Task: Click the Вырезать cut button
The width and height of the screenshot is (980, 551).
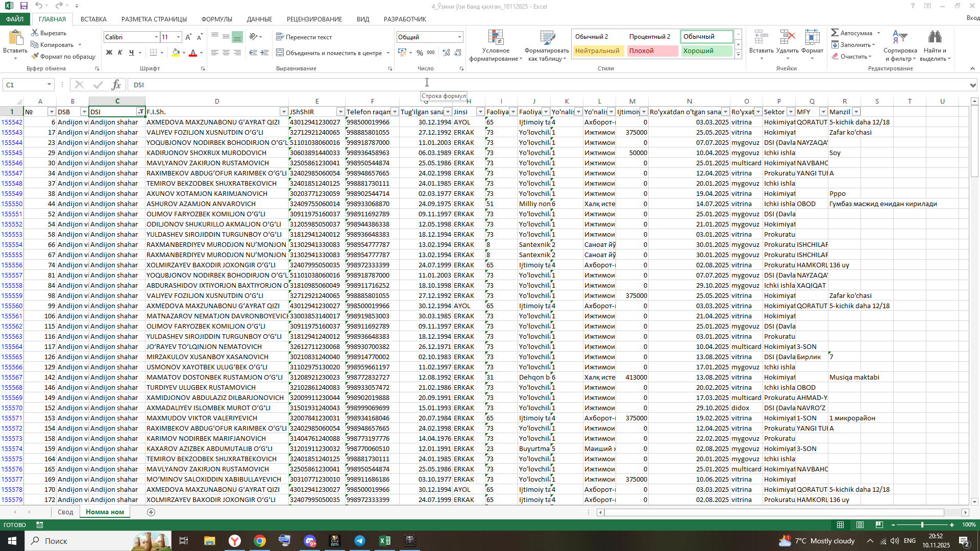Action: (x=49, y=33)
